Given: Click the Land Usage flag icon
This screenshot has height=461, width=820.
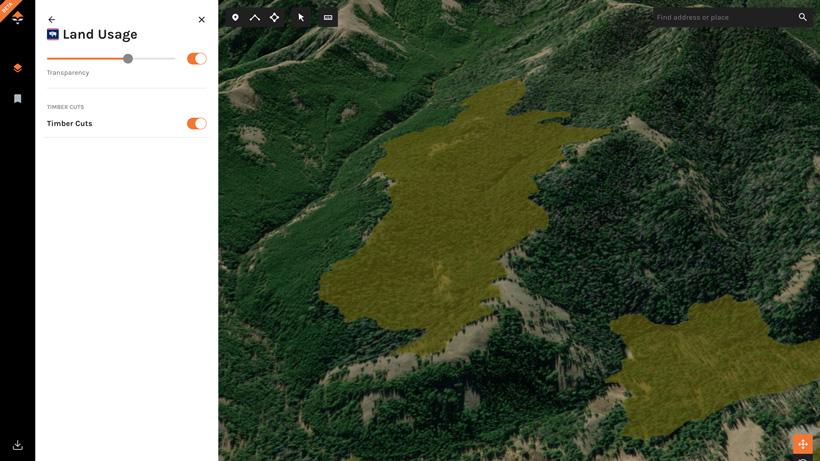Looking at the screenshot, I should [53, 35].
